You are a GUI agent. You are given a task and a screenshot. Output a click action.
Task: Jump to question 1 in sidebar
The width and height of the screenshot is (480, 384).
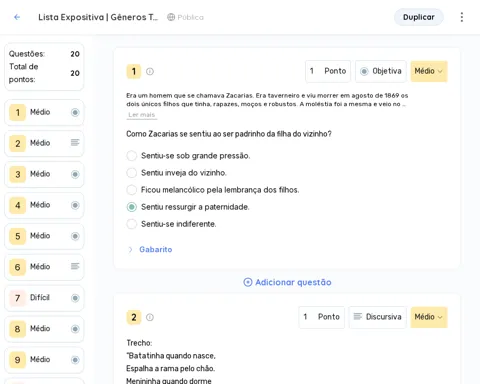click(44, 112)
